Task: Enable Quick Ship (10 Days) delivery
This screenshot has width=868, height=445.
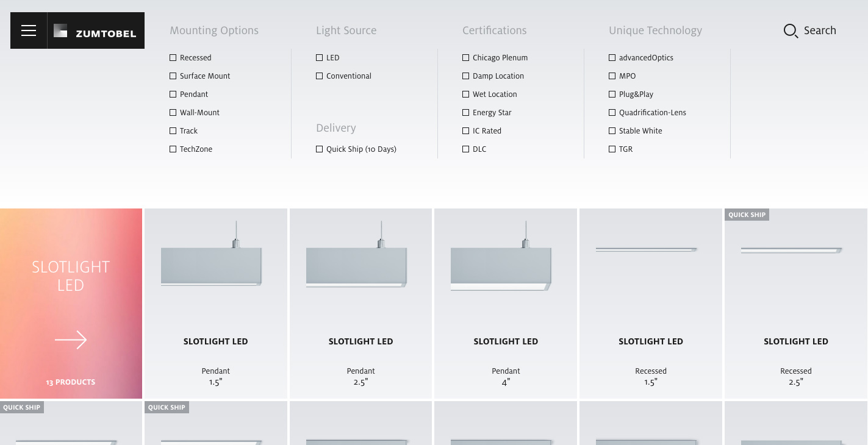Action: click(320, 149)
